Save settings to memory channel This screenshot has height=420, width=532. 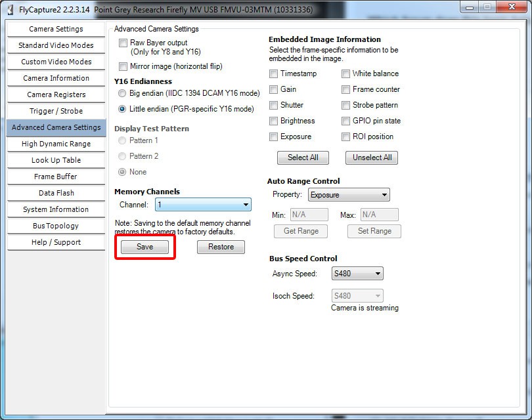point(145,247)
